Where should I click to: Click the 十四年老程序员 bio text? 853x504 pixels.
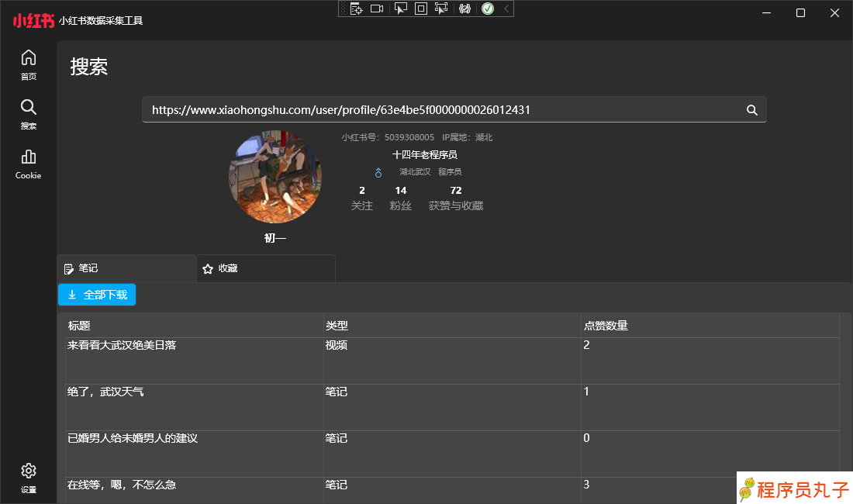pyautogui.click(x=425, y=155)
